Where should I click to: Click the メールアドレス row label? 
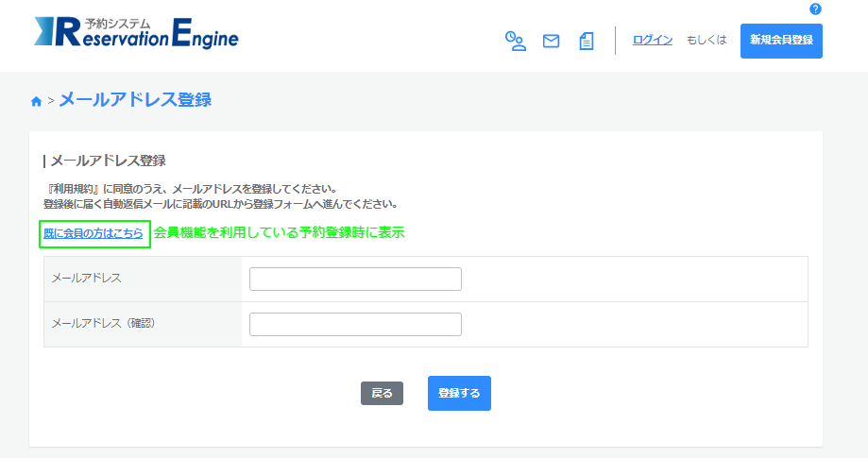tap(86, 278)
